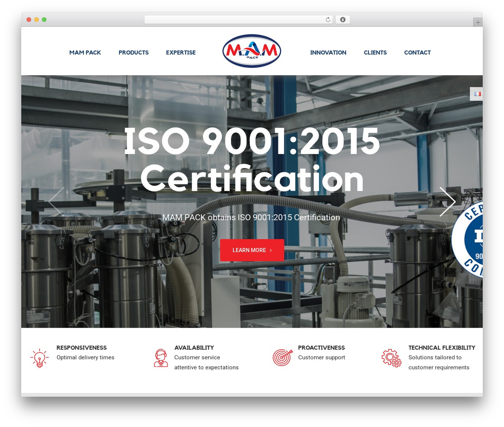Click the PROACTIVENESS heading
Screen dimensions: 504x427
pyautogui.click(x=321, y=347)
